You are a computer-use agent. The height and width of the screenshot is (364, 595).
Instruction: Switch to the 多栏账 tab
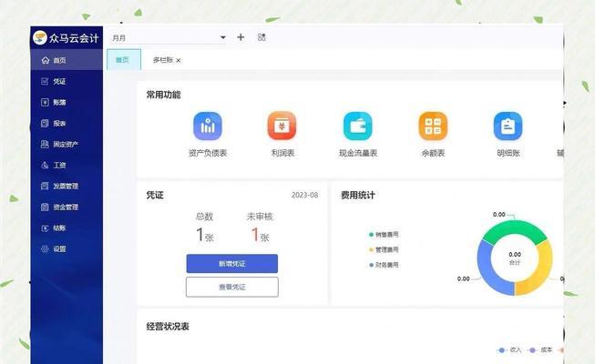point(163,60)
